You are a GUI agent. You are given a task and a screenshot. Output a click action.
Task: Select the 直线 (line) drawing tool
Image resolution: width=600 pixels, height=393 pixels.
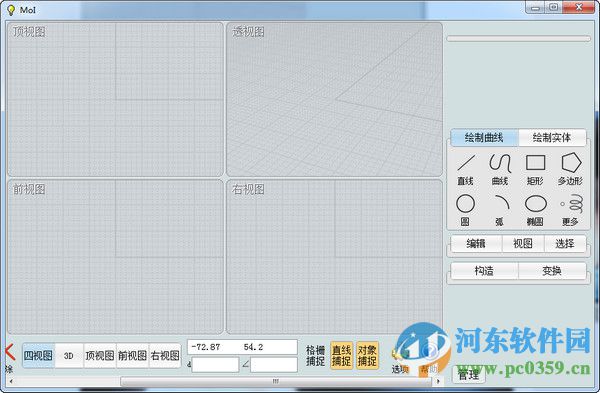466,170
